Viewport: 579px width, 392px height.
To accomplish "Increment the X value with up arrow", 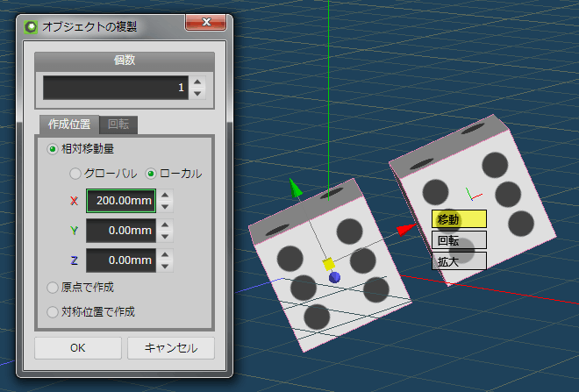I will point(165,196).
